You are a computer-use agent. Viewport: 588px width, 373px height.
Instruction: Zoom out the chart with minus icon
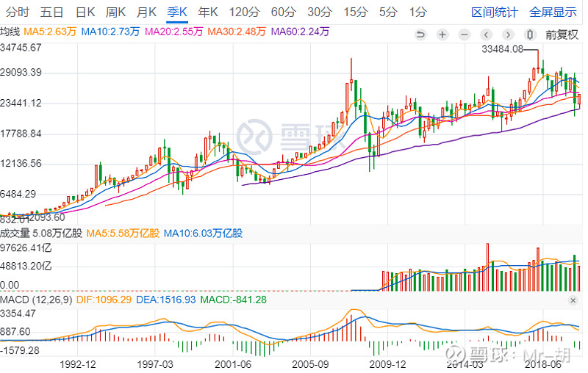465,34
